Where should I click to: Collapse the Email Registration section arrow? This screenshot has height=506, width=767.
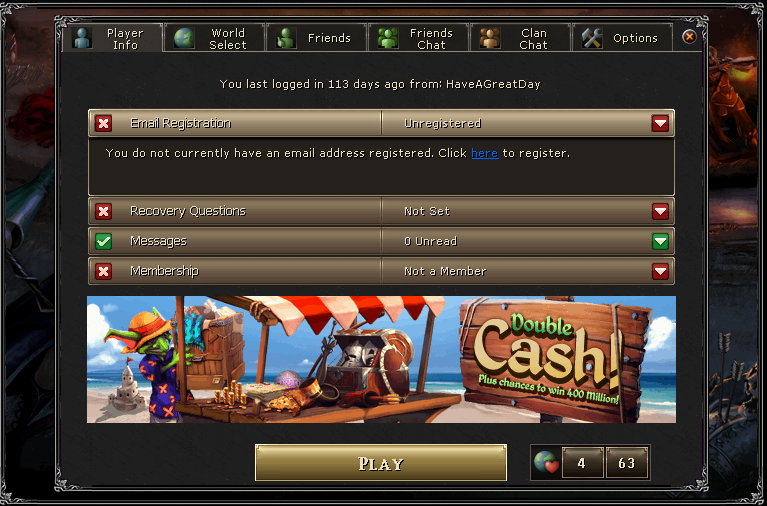(x=660, y=123)
